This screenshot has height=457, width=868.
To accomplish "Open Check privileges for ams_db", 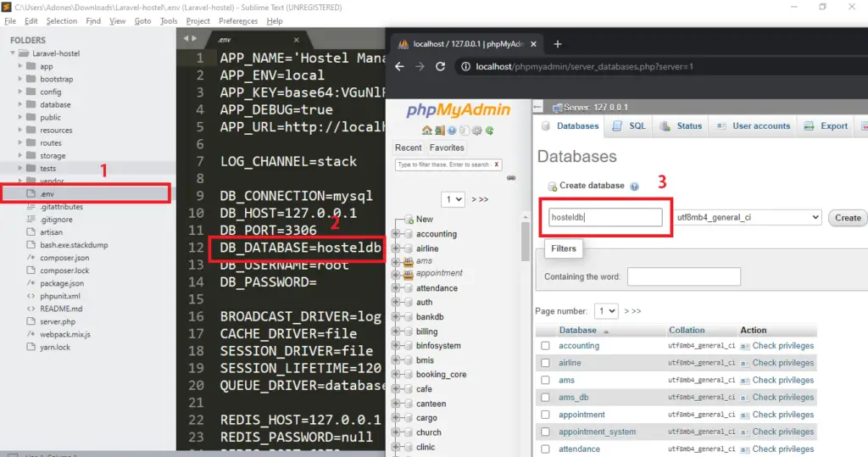I will click(x=782, y=397).
